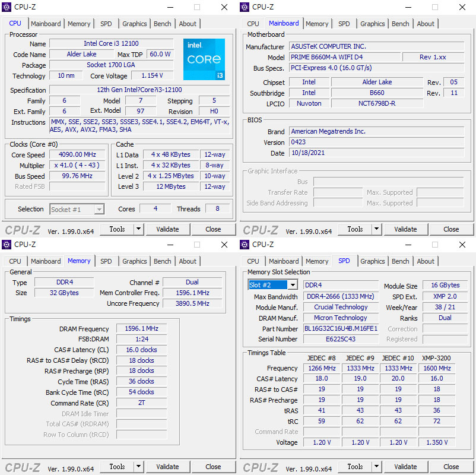Click Validate button in Memory window
Viewport: 476px width, 475px height.
[x=167, y=467]
